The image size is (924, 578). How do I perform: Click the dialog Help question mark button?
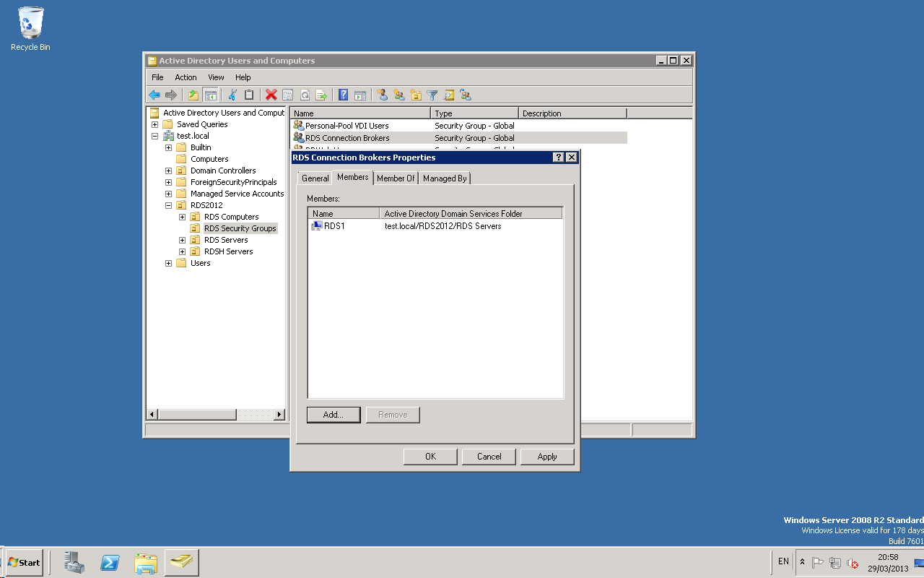click(559, 158)
